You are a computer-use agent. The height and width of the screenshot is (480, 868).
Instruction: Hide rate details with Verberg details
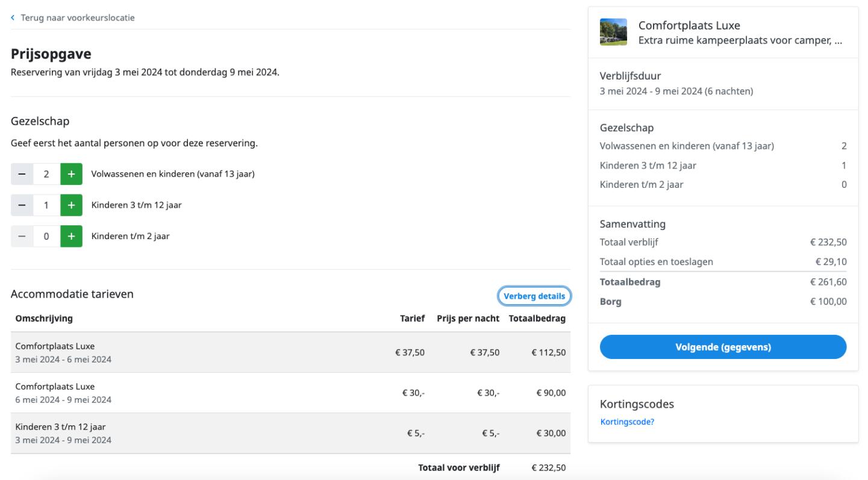(x=534, y=296)
